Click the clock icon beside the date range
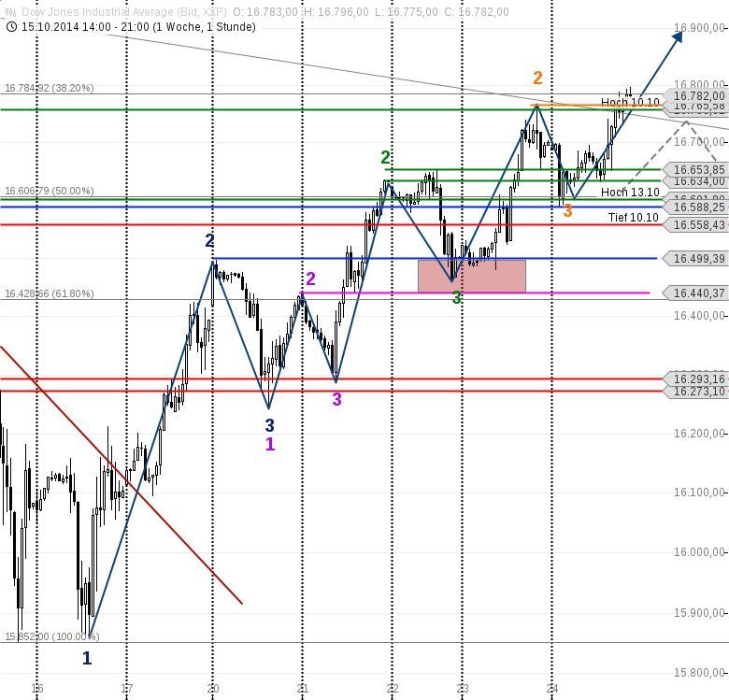 10,26
